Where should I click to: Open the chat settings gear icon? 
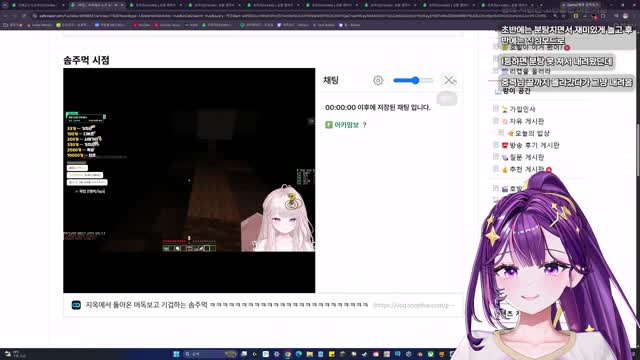378,80
